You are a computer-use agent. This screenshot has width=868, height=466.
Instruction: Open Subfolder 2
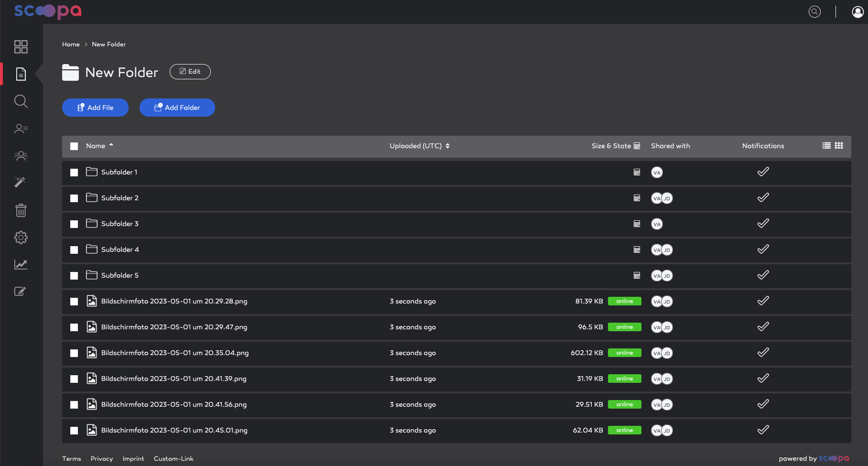click(119, 198)
